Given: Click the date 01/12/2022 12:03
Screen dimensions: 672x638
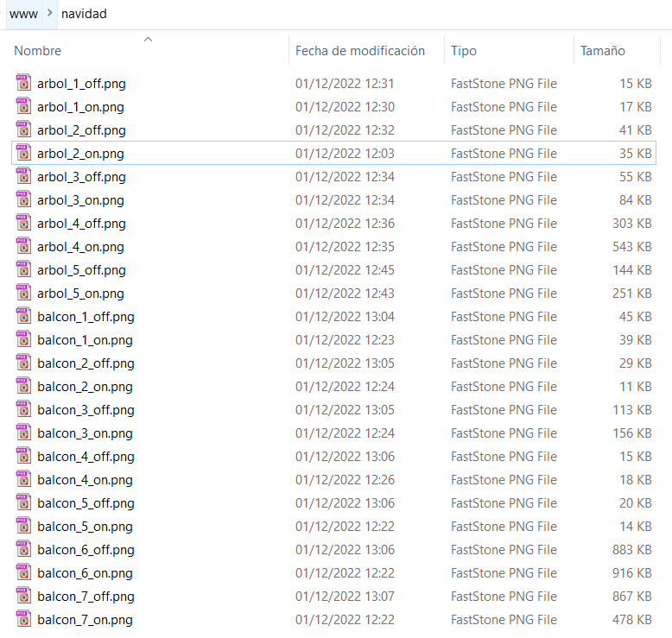Looking at the screenshot, I should [x=345, y=154].
